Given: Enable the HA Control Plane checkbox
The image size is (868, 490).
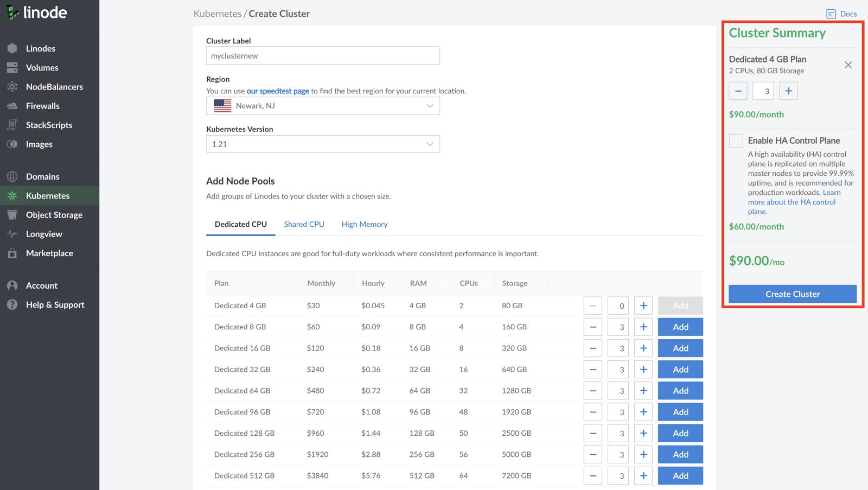Looking at the screenshot, I should point(736,141).
